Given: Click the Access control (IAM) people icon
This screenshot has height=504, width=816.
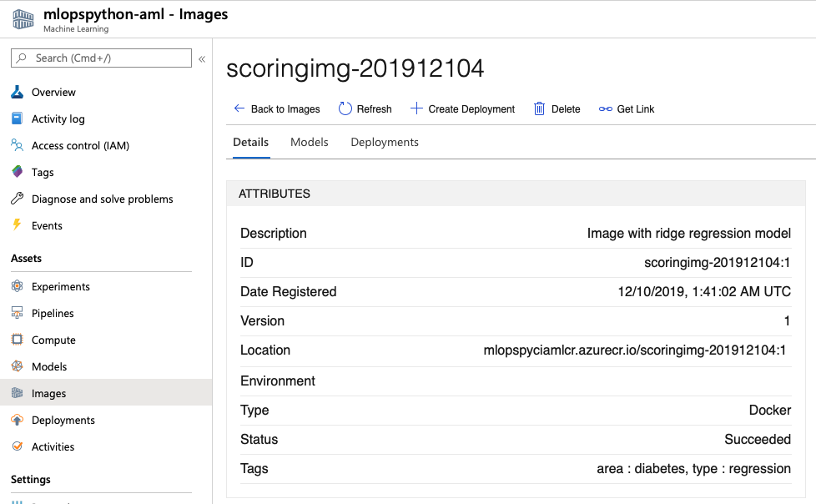Looking at the screenshot, I should pyautogui.click(x=18, y=145).
